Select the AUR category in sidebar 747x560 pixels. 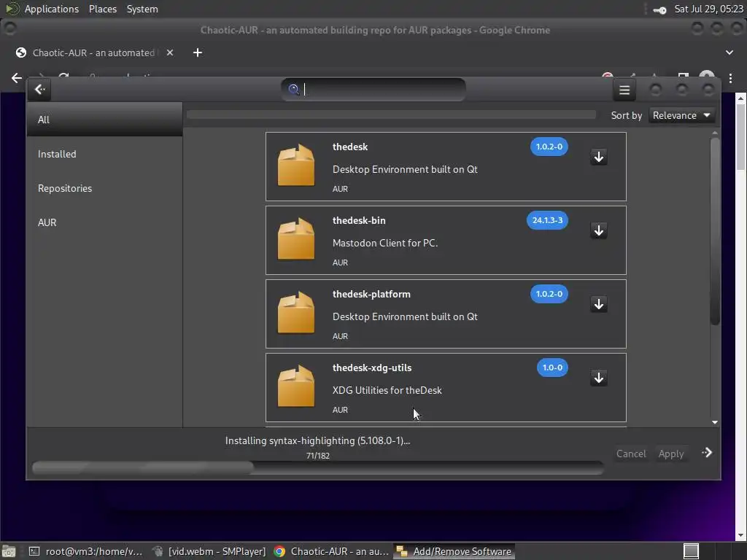pyautogui.click(x=104, y=222)
